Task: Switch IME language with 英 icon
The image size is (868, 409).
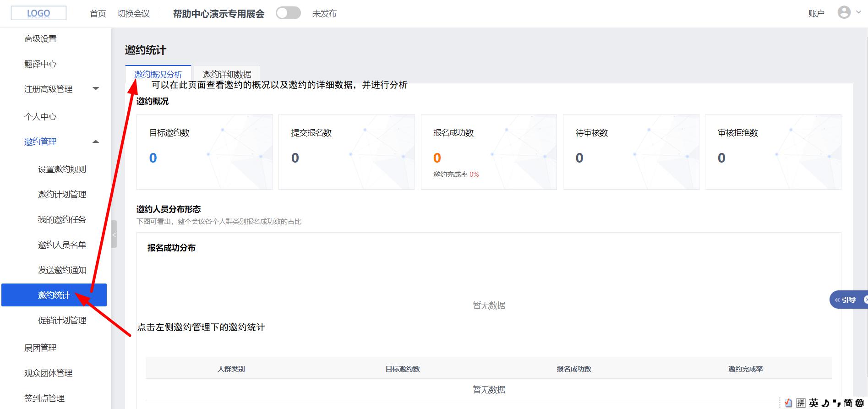Action: click(x=813, y=403)
